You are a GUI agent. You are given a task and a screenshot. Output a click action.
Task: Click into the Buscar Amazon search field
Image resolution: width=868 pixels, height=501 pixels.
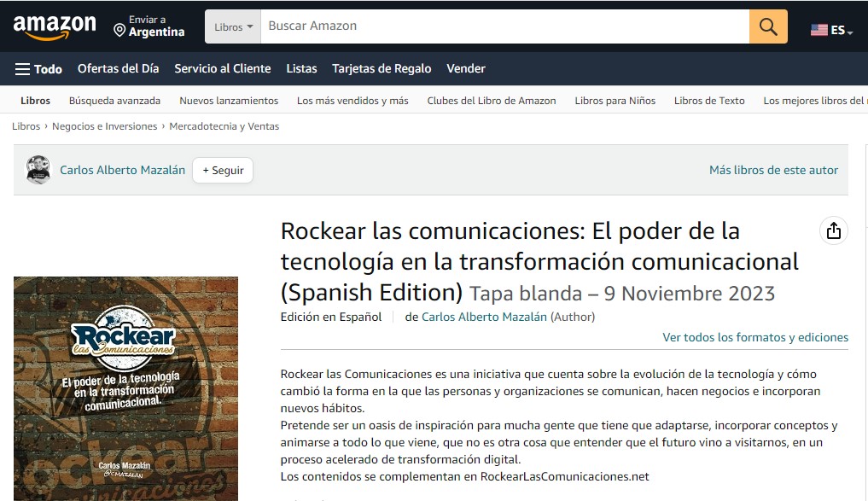coord(504,26)
